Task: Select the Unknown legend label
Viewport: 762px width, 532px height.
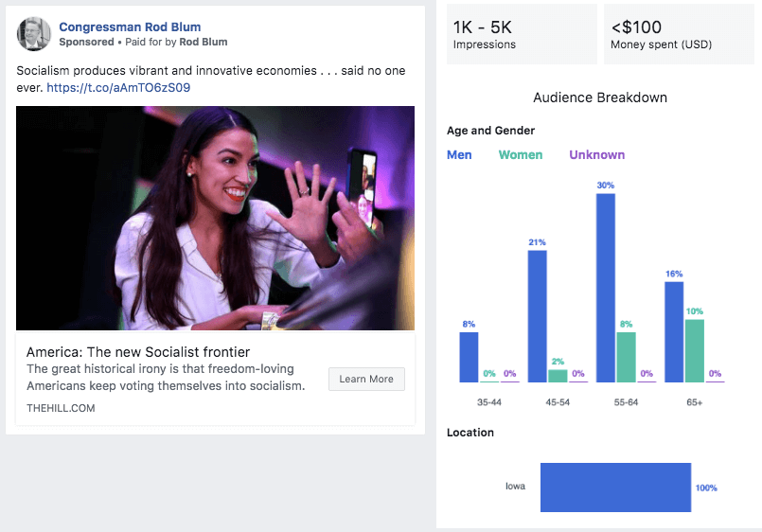Action: (x=596, y=155)
